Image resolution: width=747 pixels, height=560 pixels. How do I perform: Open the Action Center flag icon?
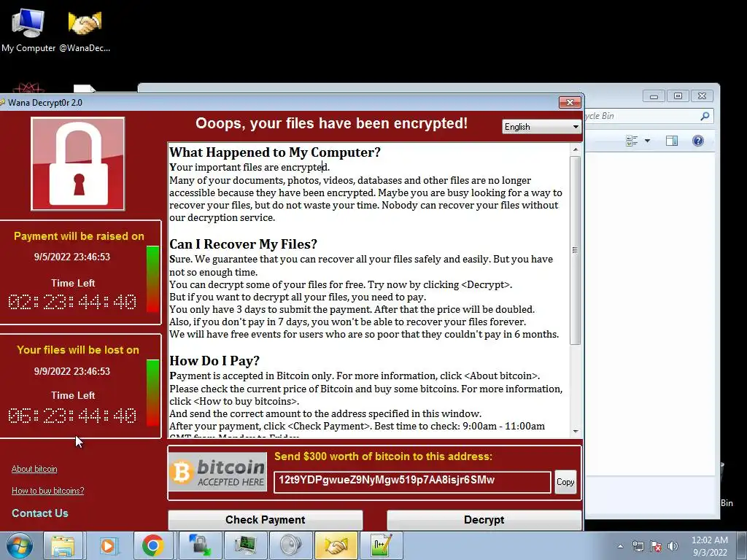(656, 546)
